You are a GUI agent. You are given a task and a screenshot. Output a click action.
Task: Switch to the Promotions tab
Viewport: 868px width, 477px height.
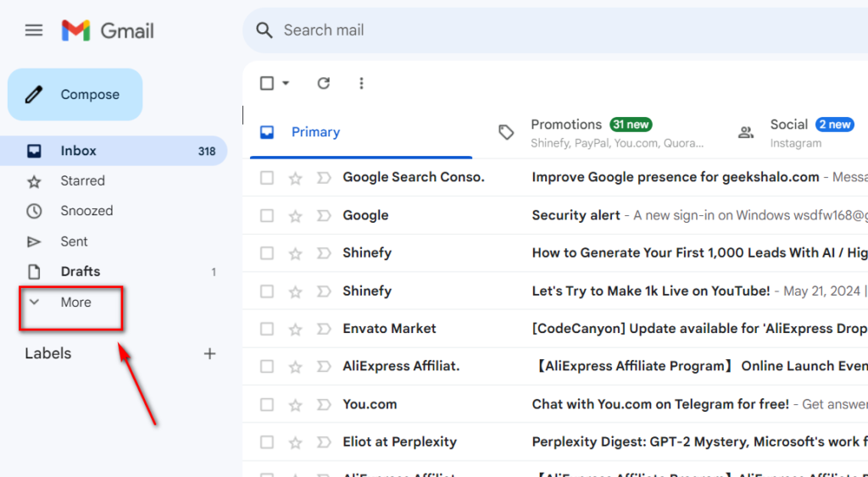[x=602, y=132]
